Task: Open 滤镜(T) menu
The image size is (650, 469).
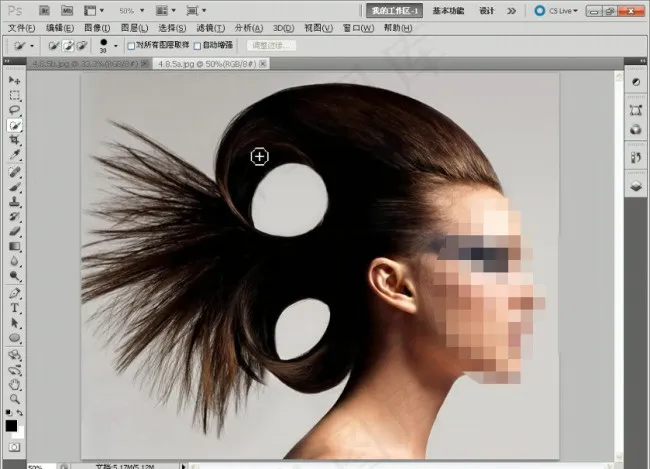Action: (x=211, y=28)
